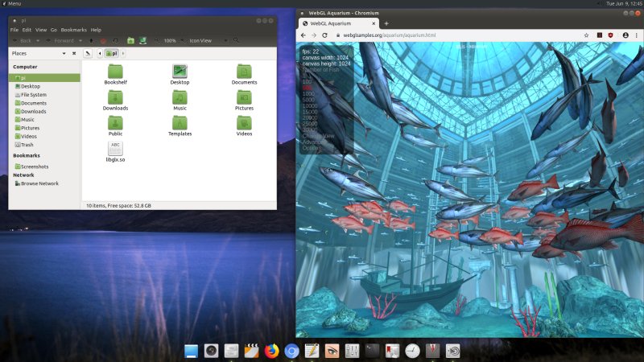Click the Options link in aquarium

[311, 148]
